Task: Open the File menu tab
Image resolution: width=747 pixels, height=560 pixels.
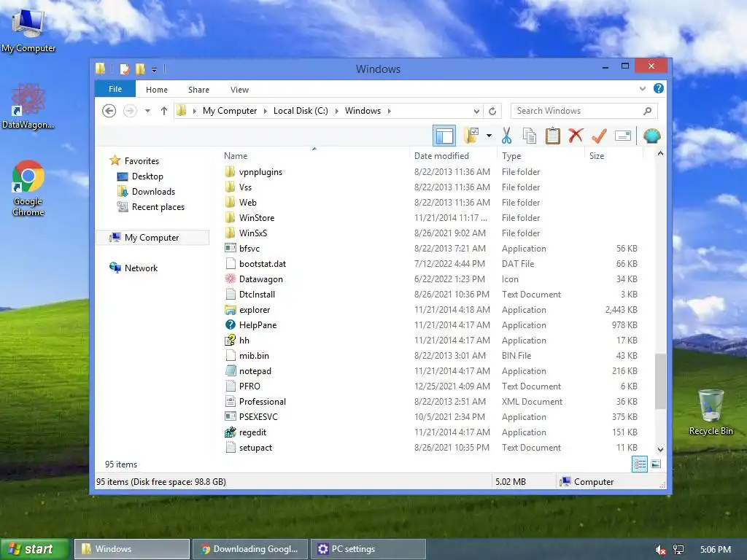Action: [115, 89]
